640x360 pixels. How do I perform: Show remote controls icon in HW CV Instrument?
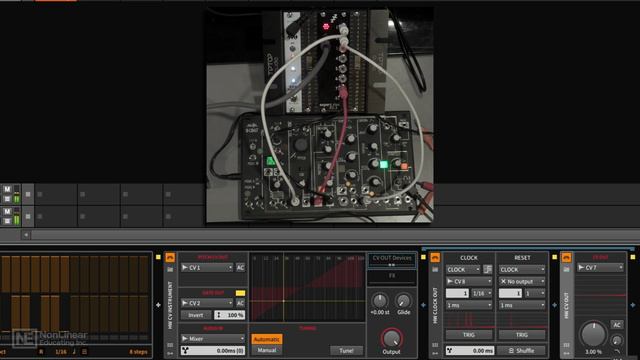pos(170,345)
